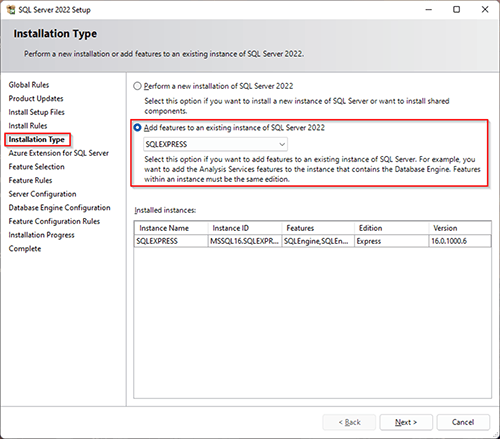Maximize the SQL Server 2022 Setup window
500x439 pixels.
tap(457, 10)
